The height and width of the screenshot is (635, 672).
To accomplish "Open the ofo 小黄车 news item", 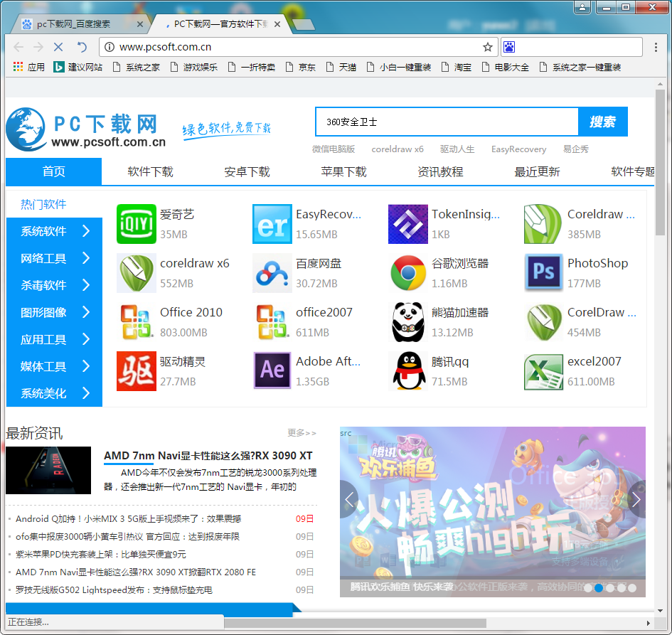I will coord(128,536).
